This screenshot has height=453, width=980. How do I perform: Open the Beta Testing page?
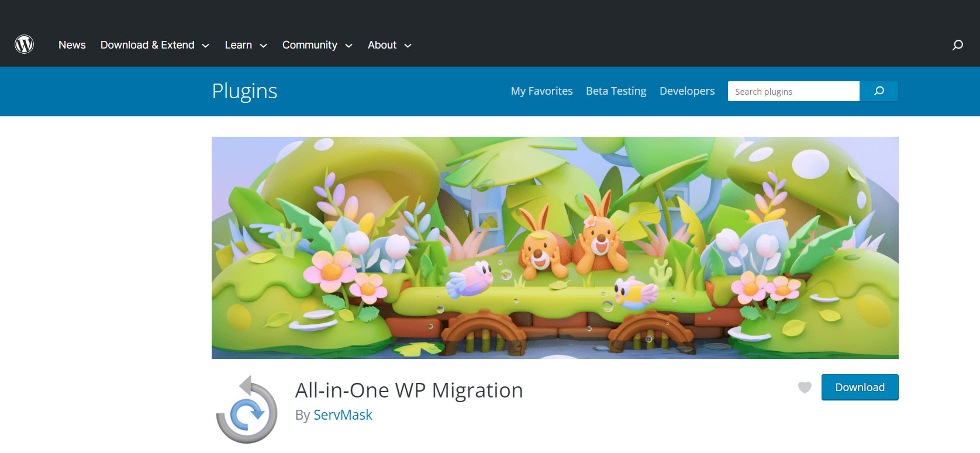(616, 91)
